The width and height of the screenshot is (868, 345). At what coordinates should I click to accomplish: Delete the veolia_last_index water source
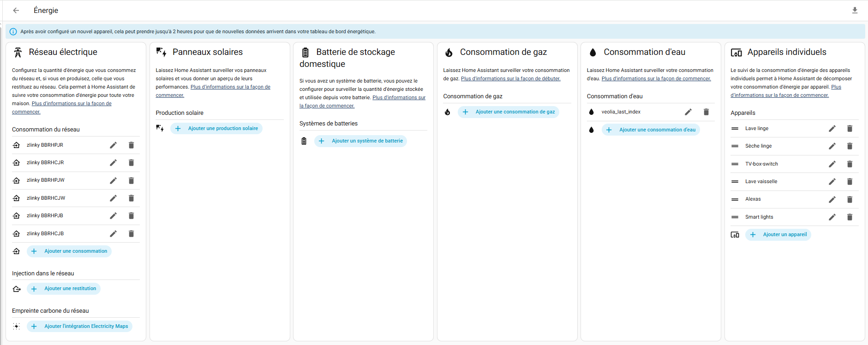[x=706, y=112]
